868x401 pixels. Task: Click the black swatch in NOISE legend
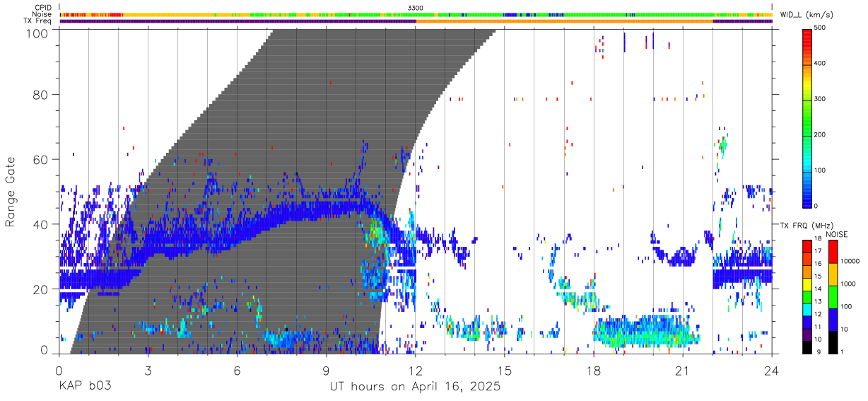[x=833, y=342]
